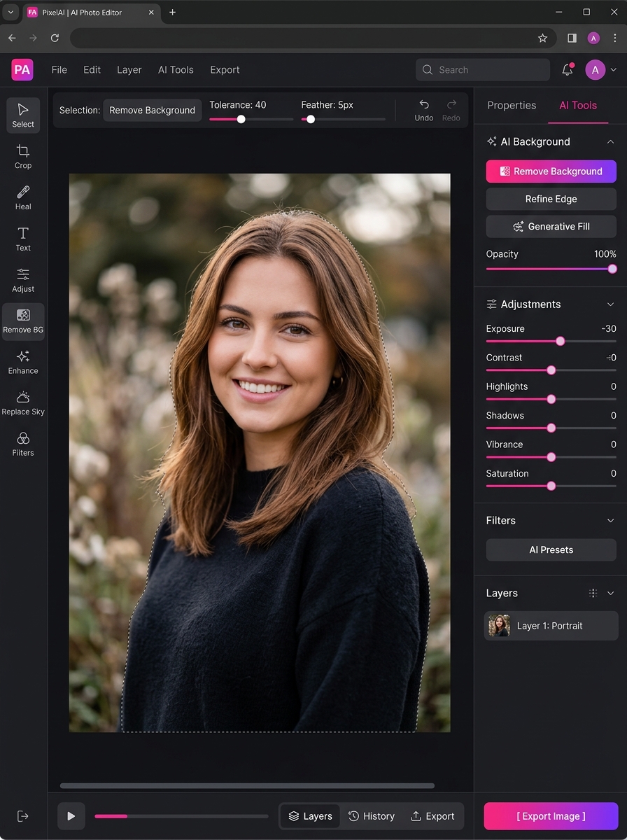Undo the last action
Screen dimensions: 627x840
pos(424,110)
